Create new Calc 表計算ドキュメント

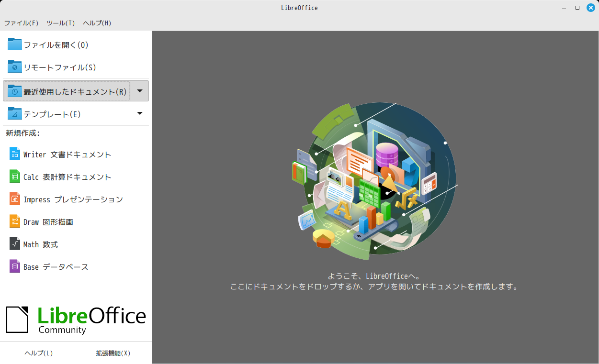click(x=67, y=177)
